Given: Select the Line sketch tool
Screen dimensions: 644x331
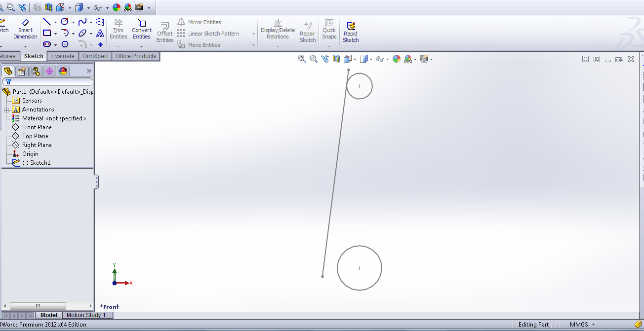Looking at the screenshot, I should tap(47, 22).
